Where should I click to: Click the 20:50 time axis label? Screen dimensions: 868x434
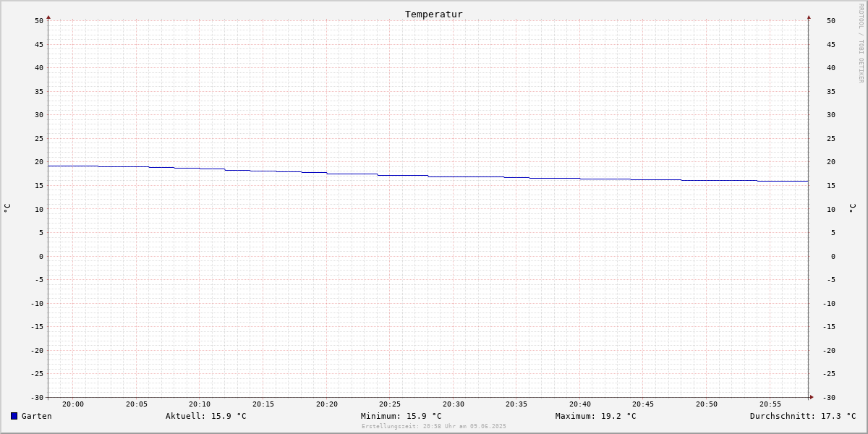click(707, 404)
